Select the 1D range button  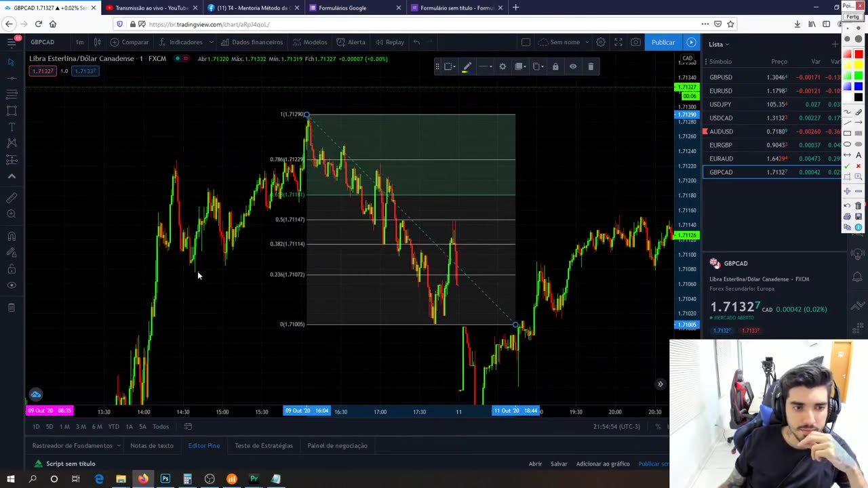click(36, 426)
